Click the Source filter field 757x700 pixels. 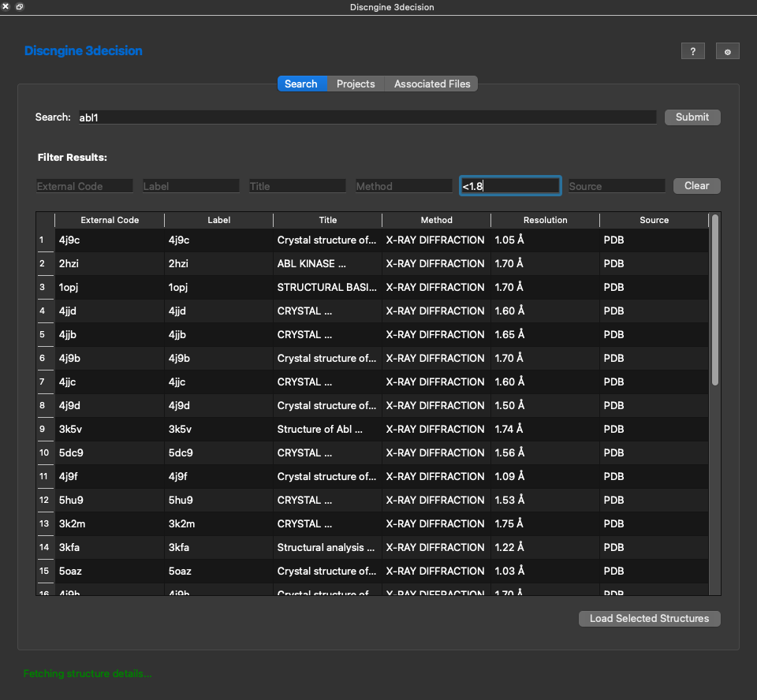[x=617, y=186]
